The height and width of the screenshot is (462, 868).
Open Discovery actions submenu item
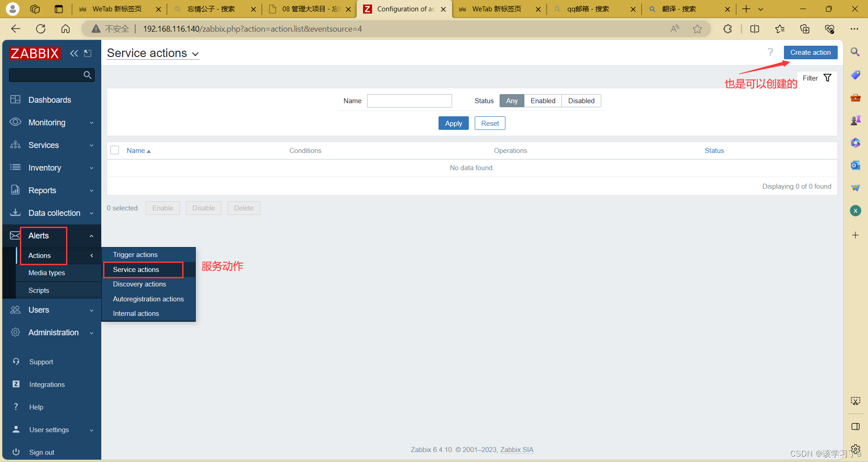click(x=148, y=284)
